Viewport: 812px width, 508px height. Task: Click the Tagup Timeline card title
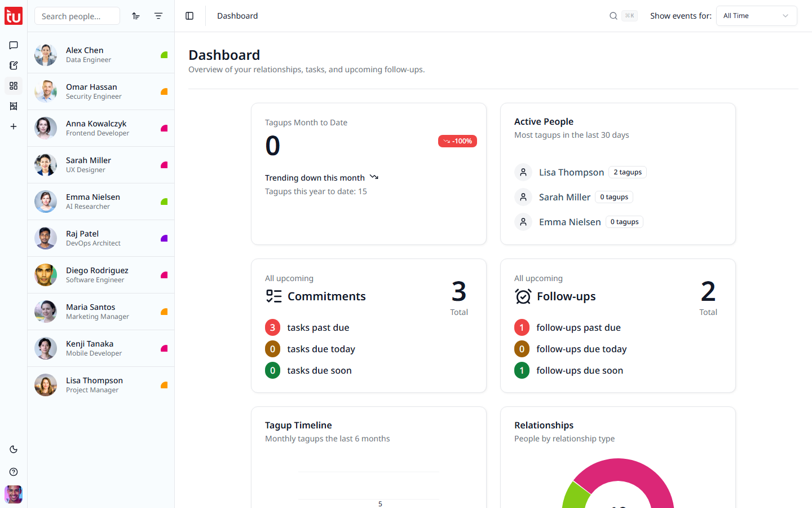298,425
